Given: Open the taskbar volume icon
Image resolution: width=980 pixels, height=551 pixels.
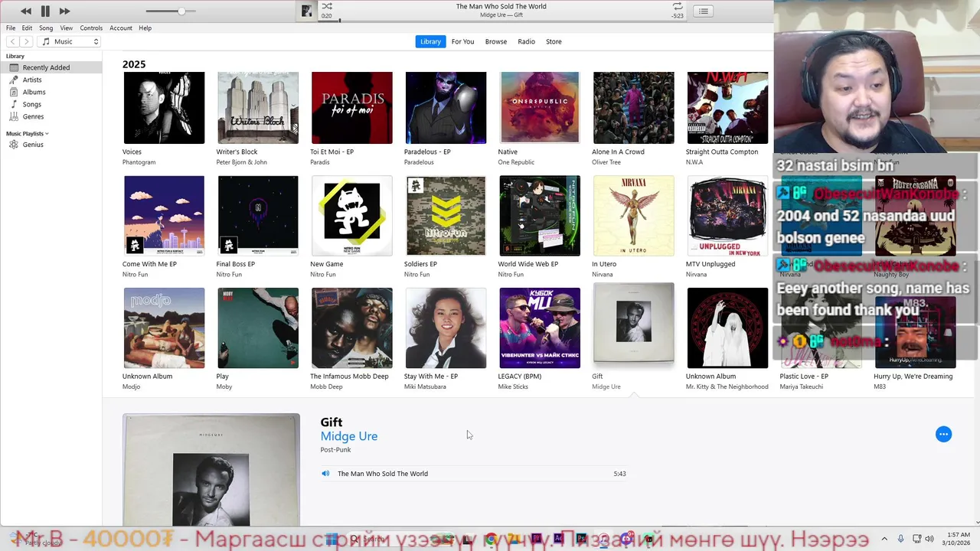Looking at the screenshot, I should click(930, 540).
